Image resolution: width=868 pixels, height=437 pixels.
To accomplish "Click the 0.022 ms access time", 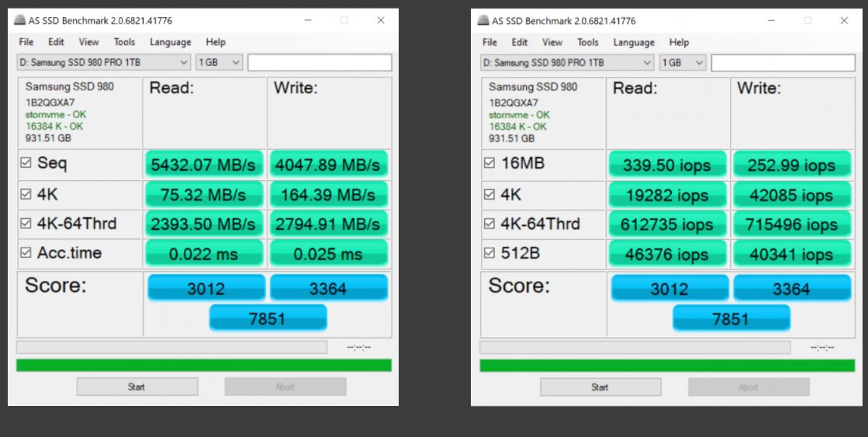I will tap(204, 254).
